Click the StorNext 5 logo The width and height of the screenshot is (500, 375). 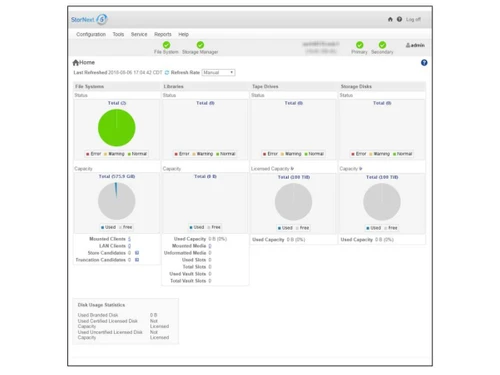pyautogui.click(x=89, y=19)
